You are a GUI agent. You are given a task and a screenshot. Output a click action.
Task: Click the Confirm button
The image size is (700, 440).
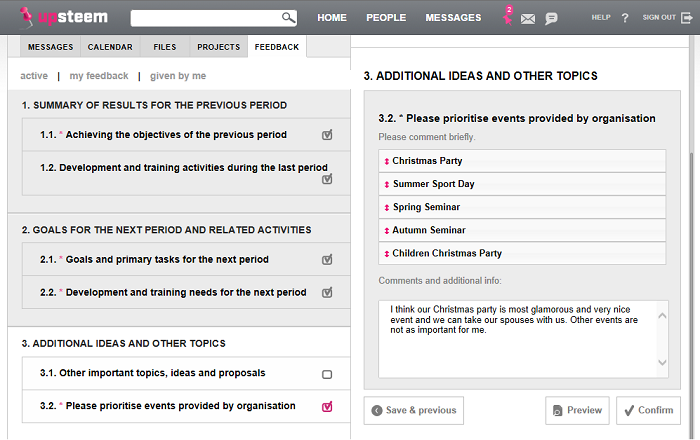pyautogui.click(x=649, y=410)
